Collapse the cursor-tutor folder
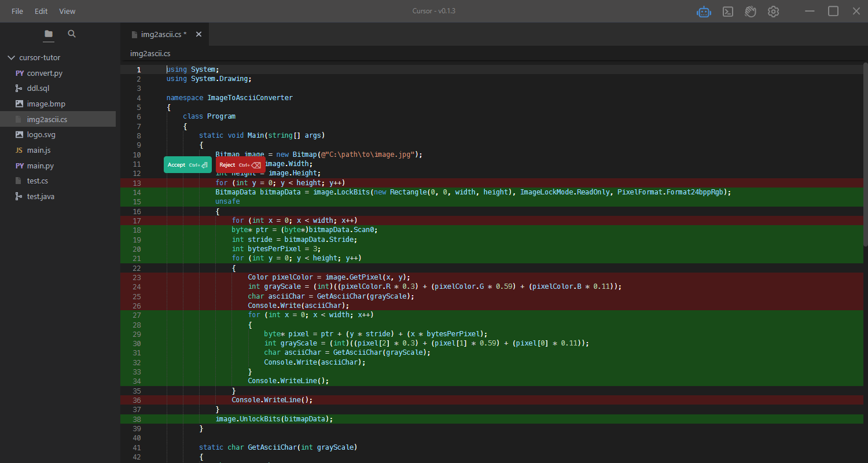Screen dimensions: 868x463 [x=11, y=58]
